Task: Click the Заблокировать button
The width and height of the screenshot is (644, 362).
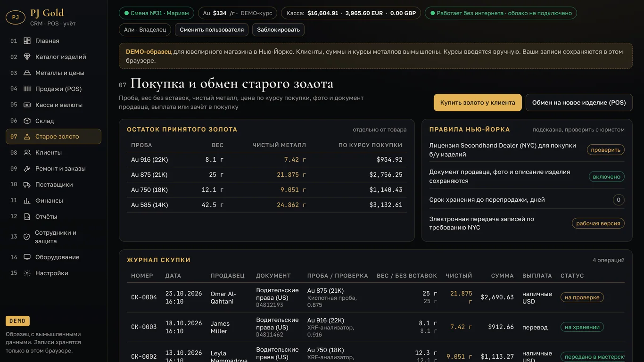Action: [x=278, y=30]
